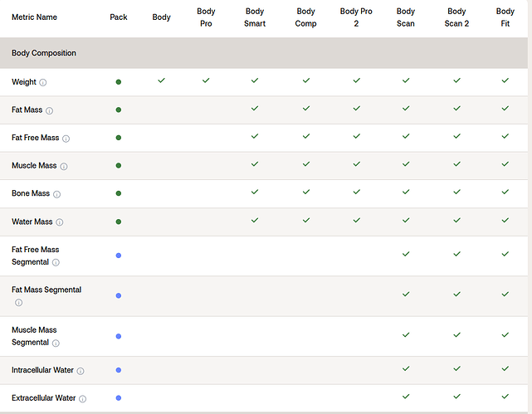
Task: Click the Body Pro column header
Action: [x=206, y=17]
